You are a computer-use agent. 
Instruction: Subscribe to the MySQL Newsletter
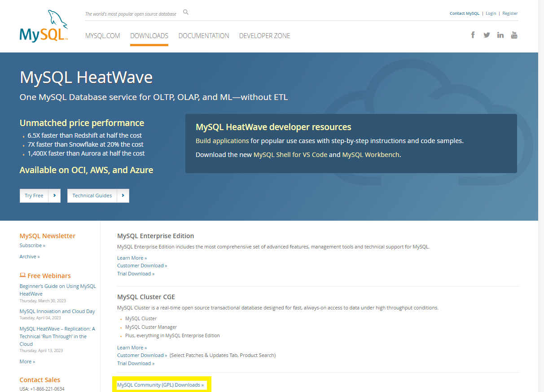coord(32,245)
